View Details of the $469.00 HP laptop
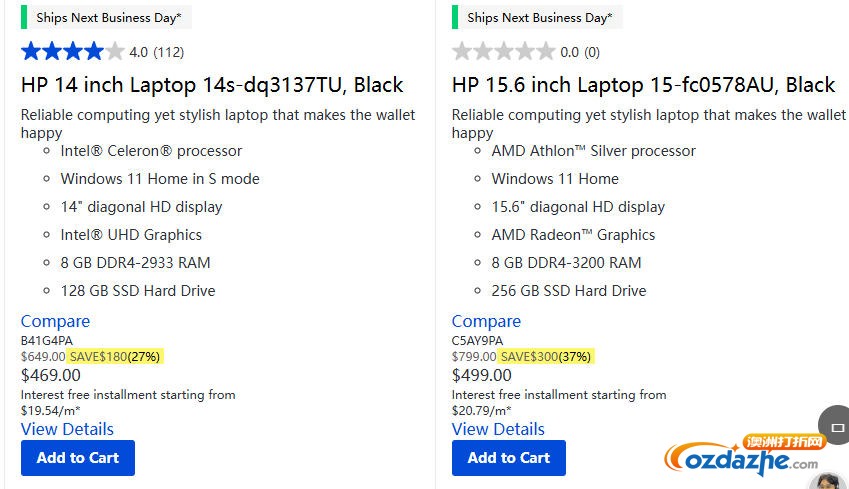The height and width of the screenshot is (489, 849). click(67, 429)
